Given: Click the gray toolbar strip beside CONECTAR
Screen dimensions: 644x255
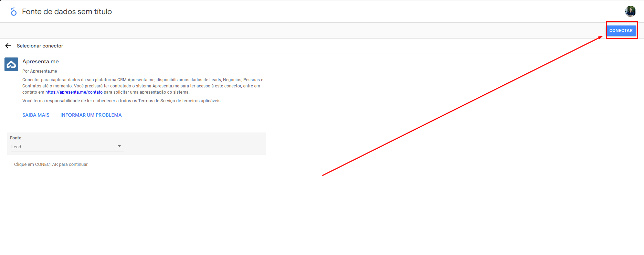Looking at the screenshot, I should (x=310, y=31).
